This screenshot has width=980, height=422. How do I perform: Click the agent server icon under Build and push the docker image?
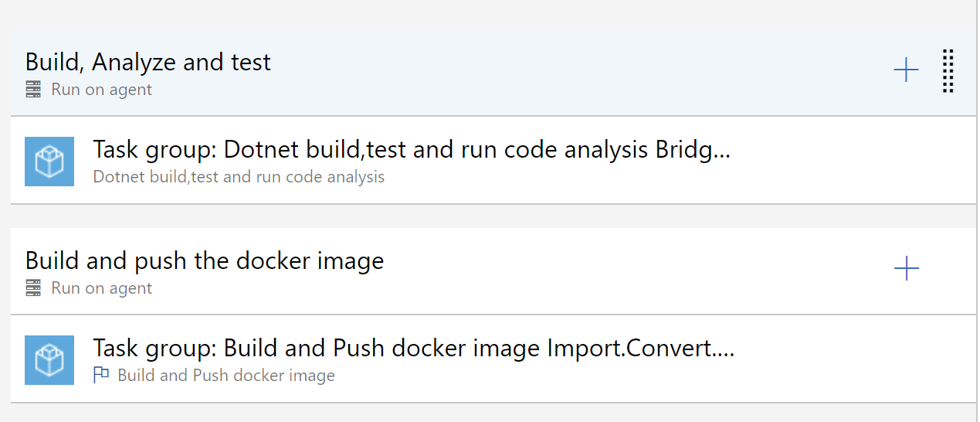(33, 288)
